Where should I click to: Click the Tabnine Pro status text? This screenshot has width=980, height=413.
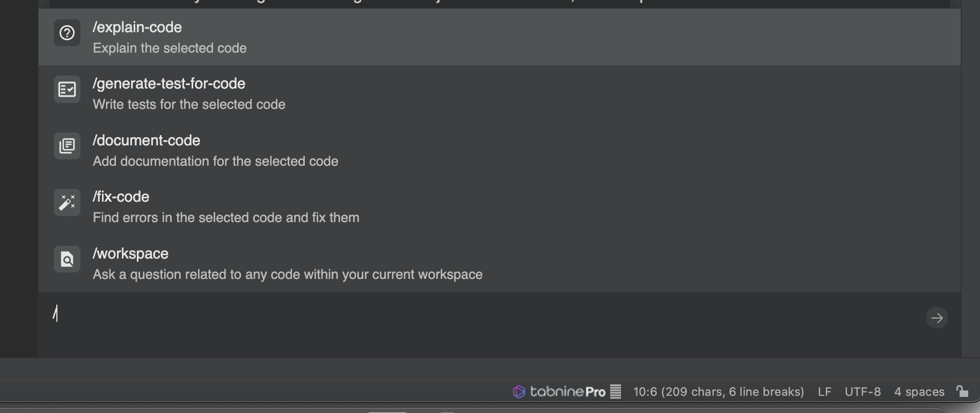567,392
